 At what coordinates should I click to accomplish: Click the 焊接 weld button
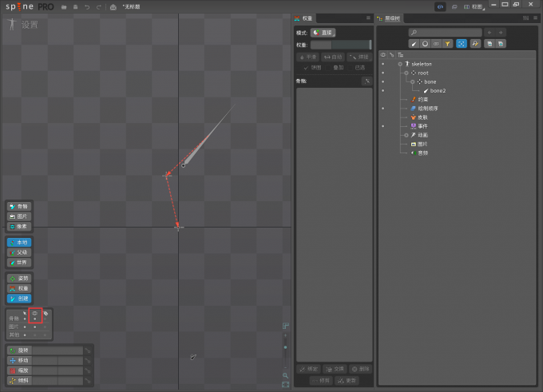click(x=359, y=57)
